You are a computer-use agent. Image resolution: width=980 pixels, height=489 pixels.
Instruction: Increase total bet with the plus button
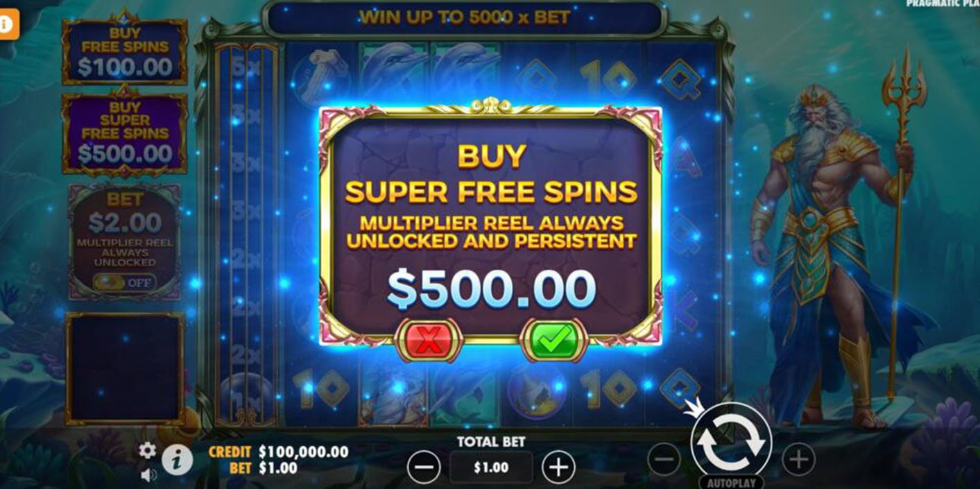tap(558, 467)
